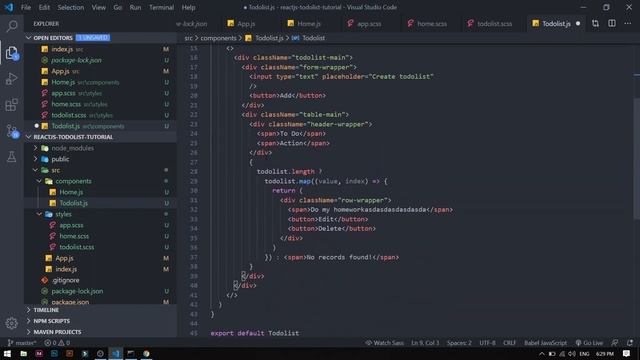Image resolution: width=640 pixels, height=360 pixels.
Task: Open the Selection menu
Action: click(71, 7)
